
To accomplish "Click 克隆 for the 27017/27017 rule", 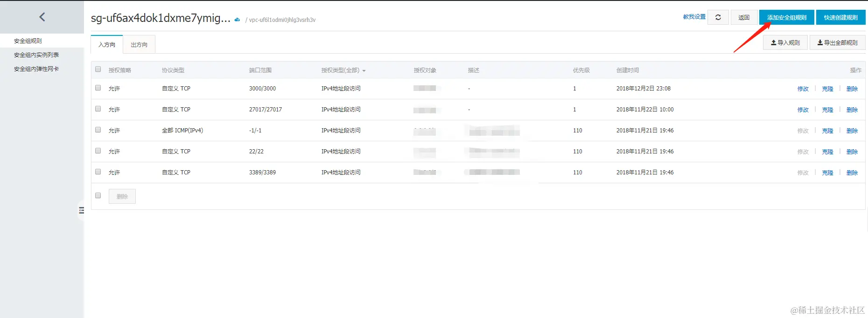I will point(828,110).
